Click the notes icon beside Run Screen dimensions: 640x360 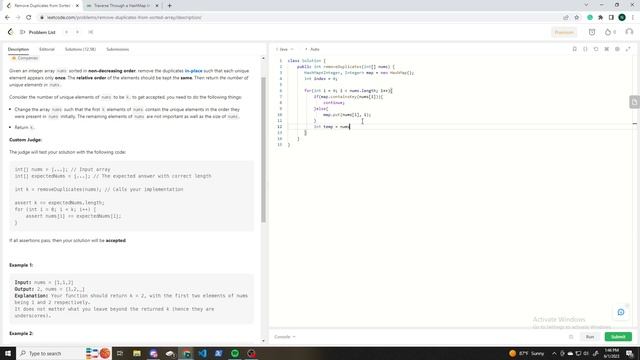pyautogui.click(x=571, y=337)
